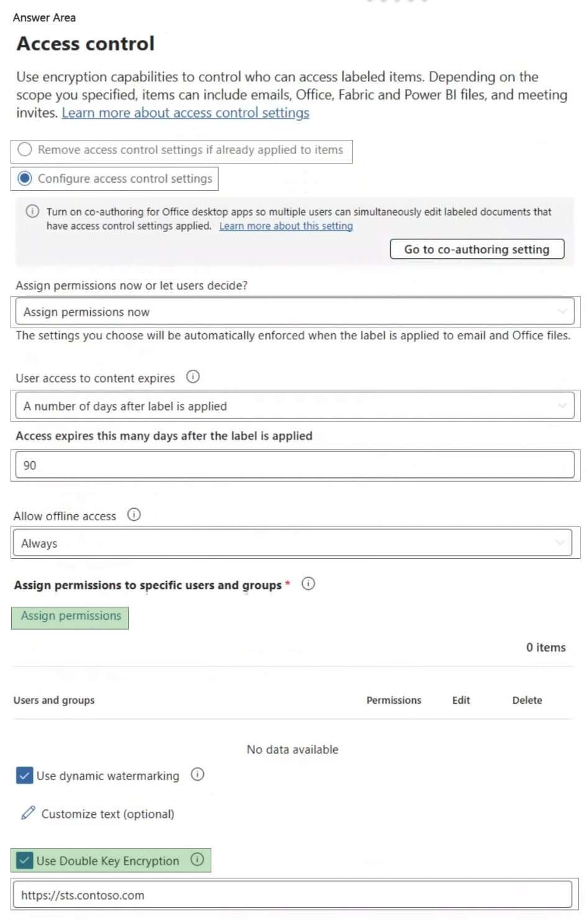This screenshot has height=920, width=588.
Task: Click info icon next to Double Key Encryption
Action: [x=197, y=860]
